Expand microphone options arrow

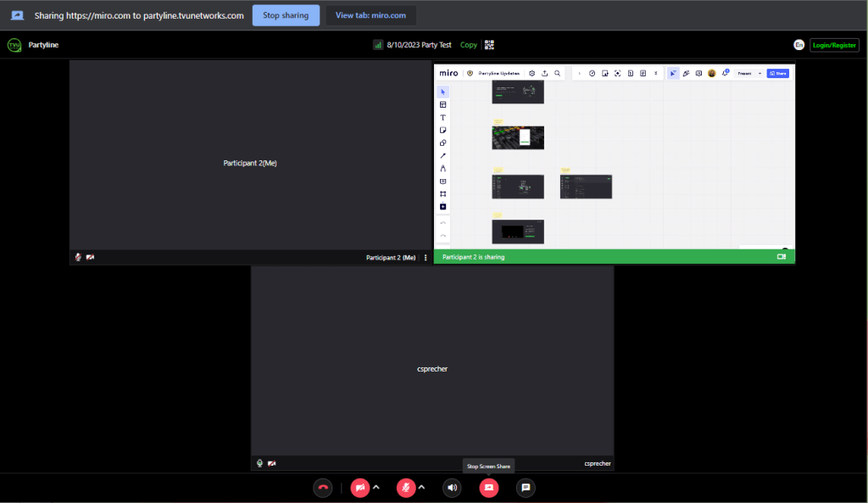click(x=421, y=487)
